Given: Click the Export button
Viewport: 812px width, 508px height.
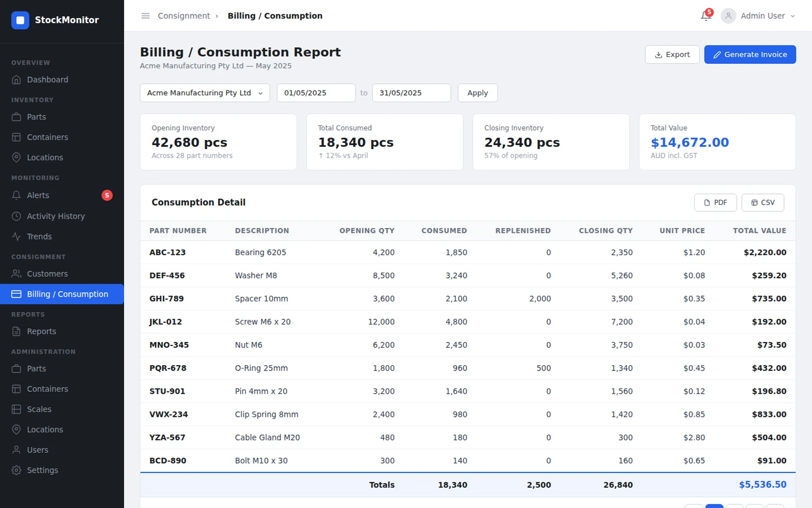Looking at the screenshot, I should click(x=672, y=55).
